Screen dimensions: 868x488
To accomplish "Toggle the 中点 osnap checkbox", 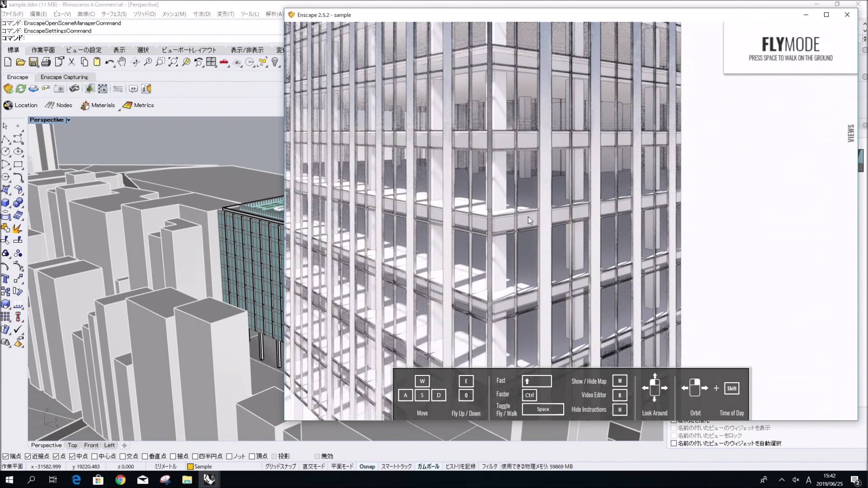I will tap(72, 456).
